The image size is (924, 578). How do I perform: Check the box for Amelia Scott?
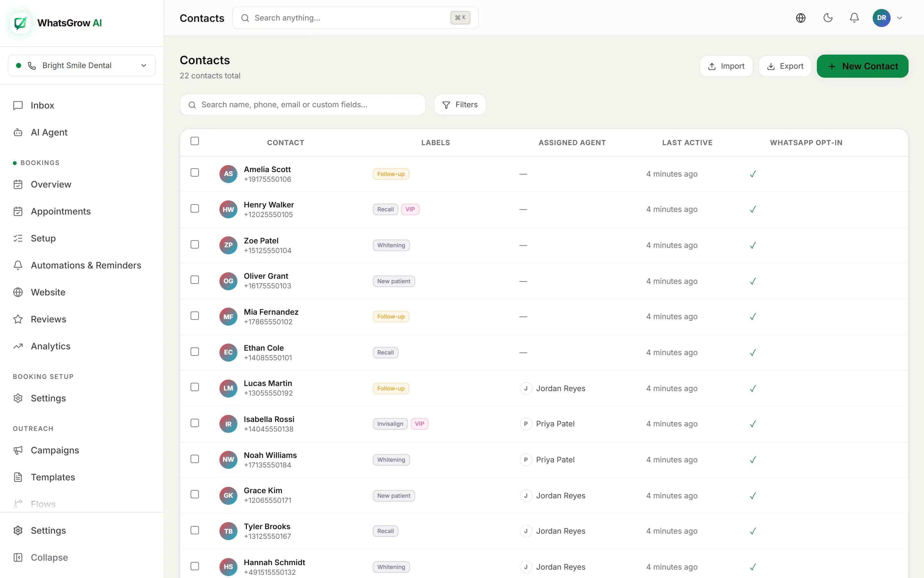click(195, 172)
